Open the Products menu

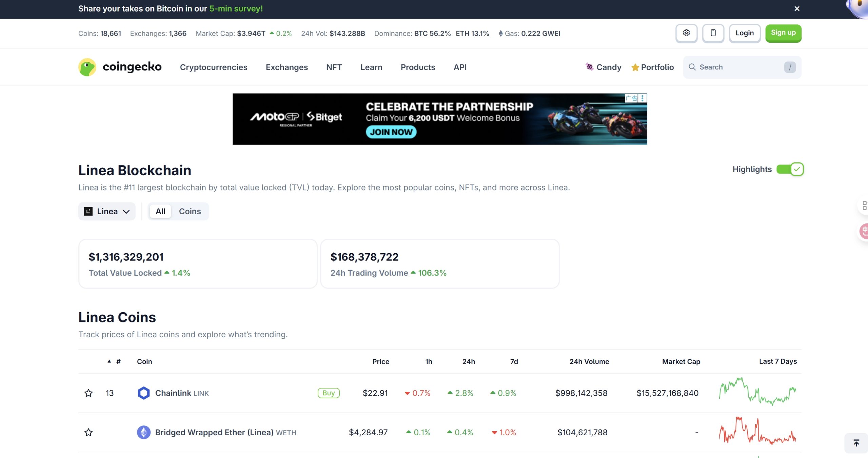click(x=418, y=67)
